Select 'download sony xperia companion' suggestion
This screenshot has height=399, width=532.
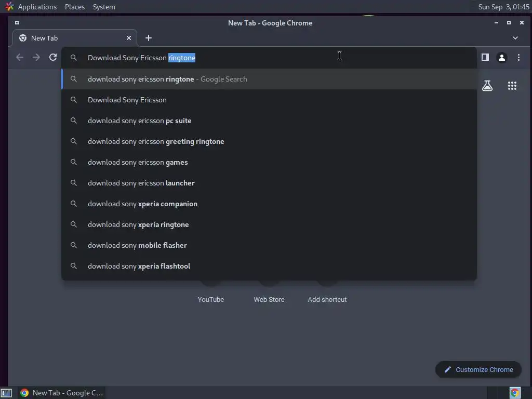(x=269, y=204)
